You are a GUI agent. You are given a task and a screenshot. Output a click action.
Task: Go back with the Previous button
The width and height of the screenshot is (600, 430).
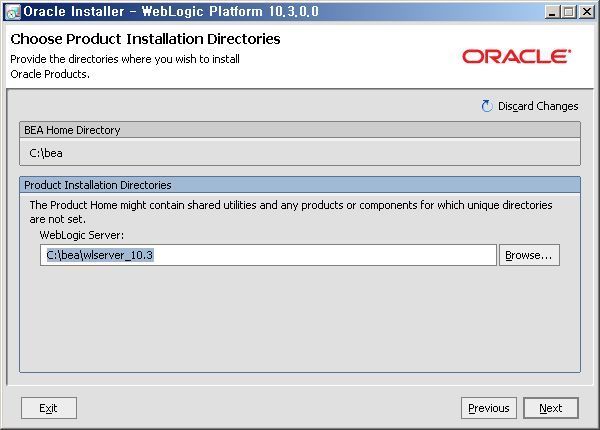coord(489,408)
